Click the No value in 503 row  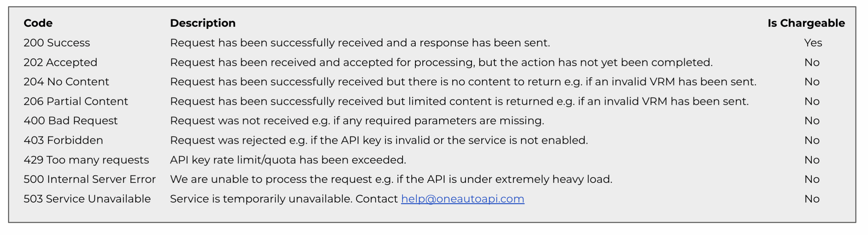(x=812, y=199)
